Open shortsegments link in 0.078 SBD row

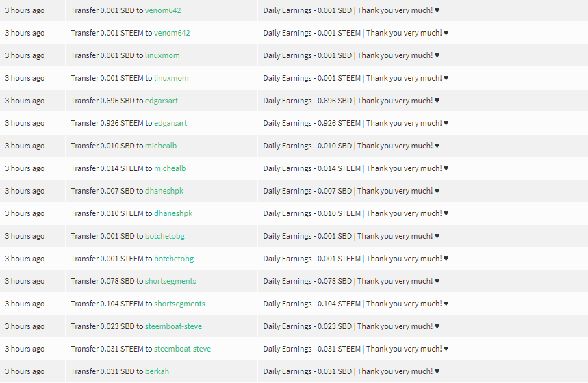(x=170, y=281)
